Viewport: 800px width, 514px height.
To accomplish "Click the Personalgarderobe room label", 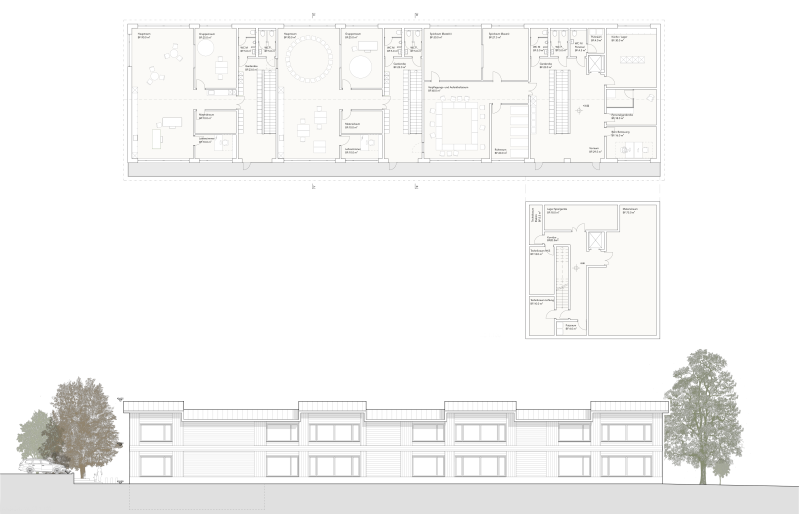I will [x=622, y=117].
